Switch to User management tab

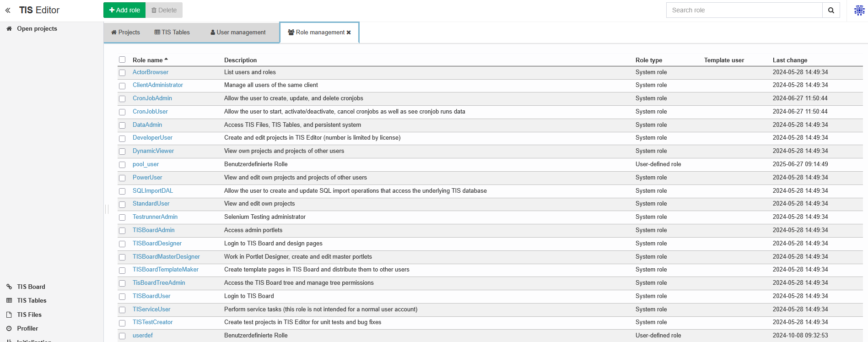click(238, 33)
